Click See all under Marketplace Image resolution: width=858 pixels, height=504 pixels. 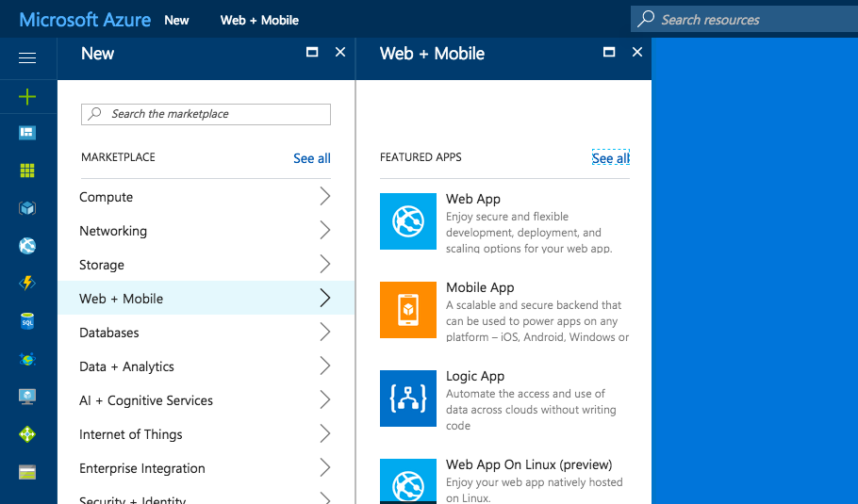pos(312,158)
